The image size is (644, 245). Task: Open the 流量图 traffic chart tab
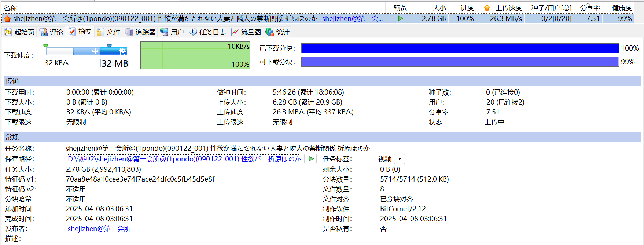coord(246,32)
